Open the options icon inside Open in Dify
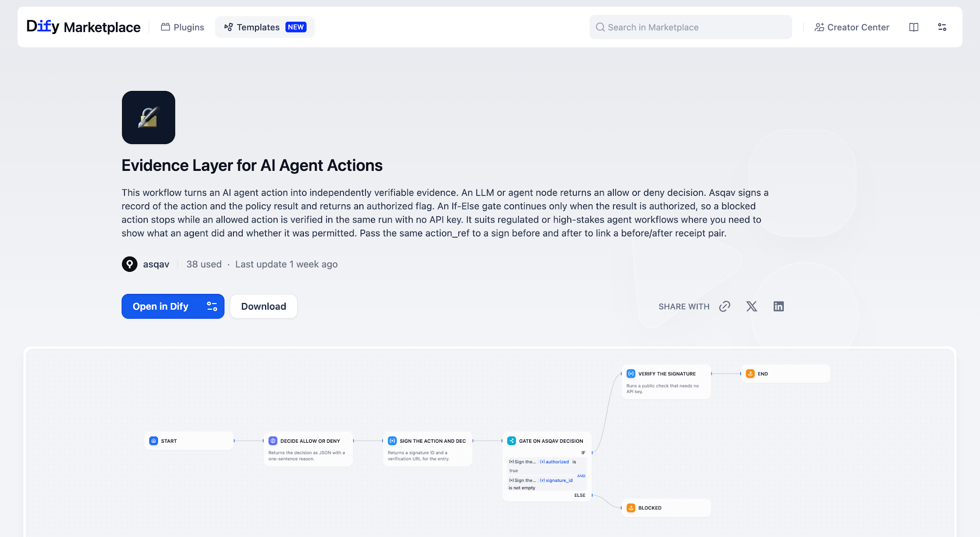This screenshot has width=980, height=537. coord(212,306)
